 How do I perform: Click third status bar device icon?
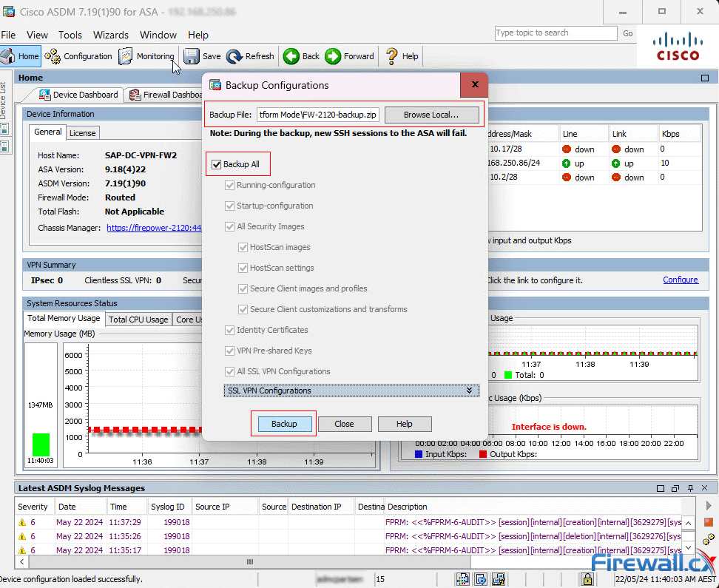(x=499, y=579)
